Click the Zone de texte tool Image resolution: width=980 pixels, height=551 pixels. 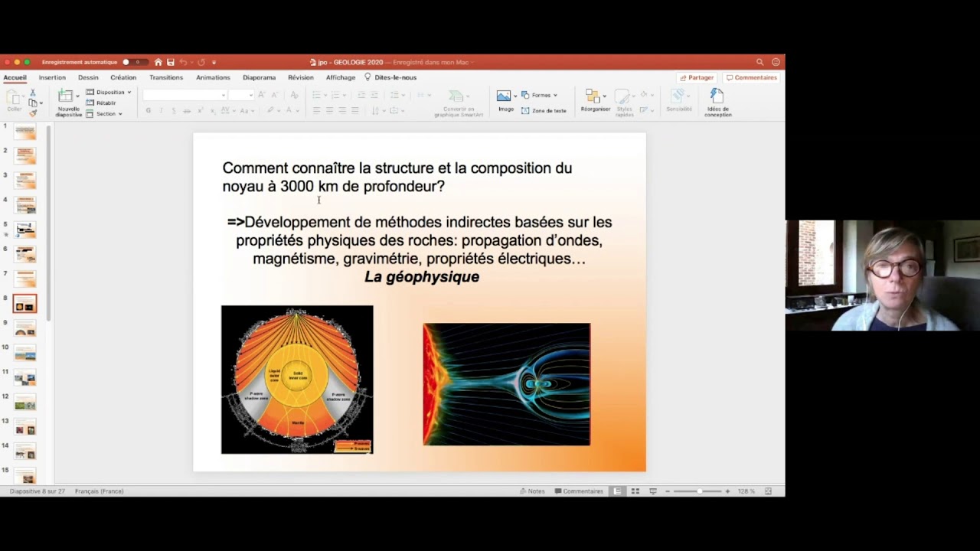click(x=544, y=111)
